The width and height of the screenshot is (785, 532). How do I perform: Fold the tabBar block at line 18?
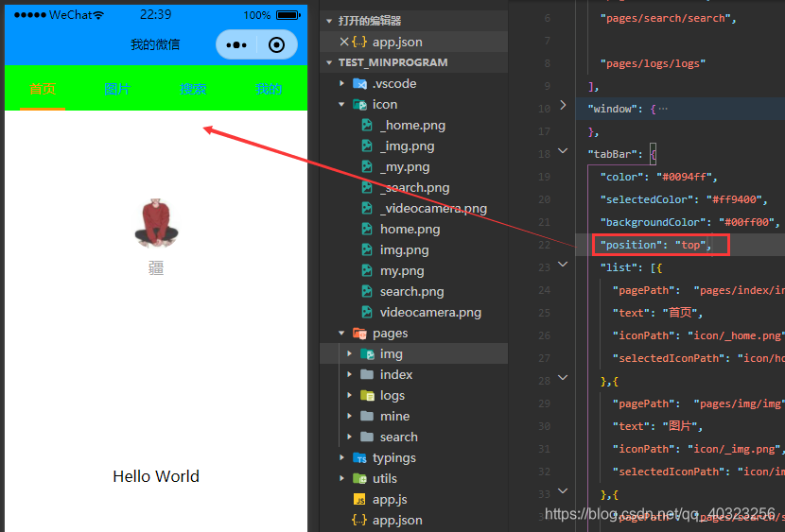coord(563,150)
